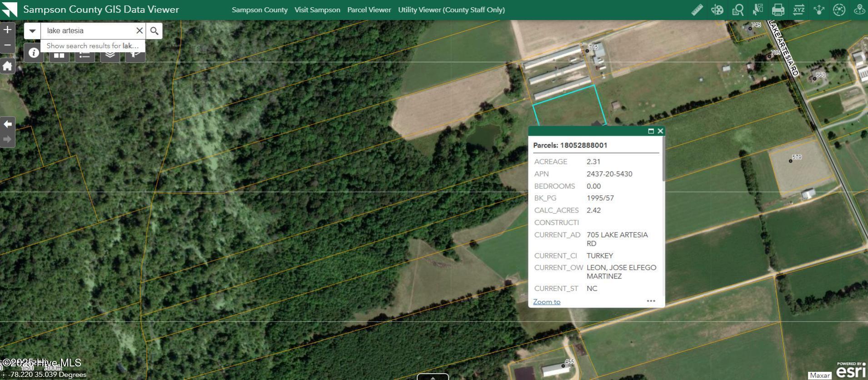
Task: Open the Print tool
Action: tap(778, 10)
